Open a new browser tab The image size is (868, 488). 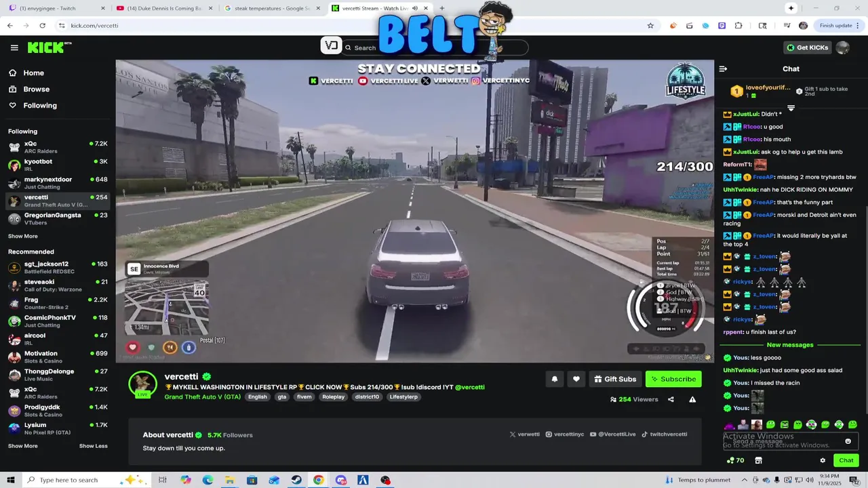441,8
